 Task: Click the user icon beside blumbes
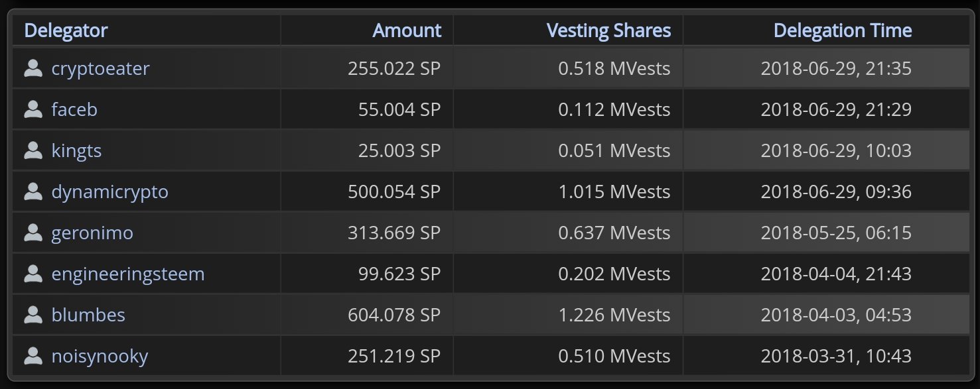tap(33, 315)
